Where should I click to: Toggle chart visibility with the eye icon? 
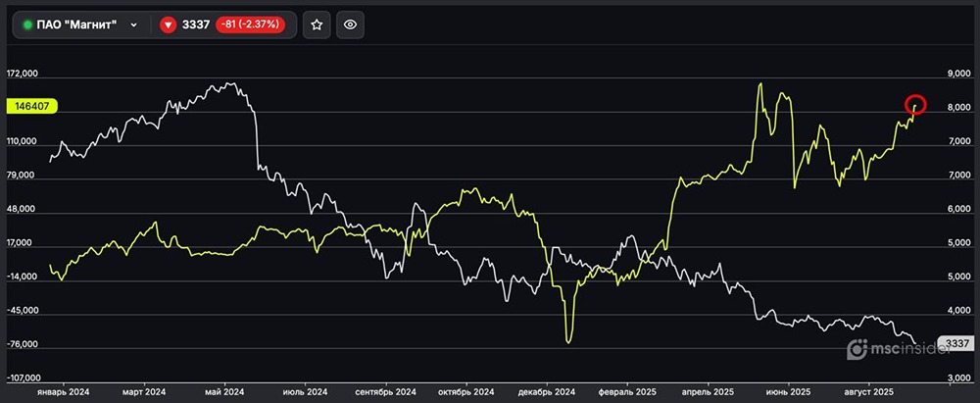(351, 25)
